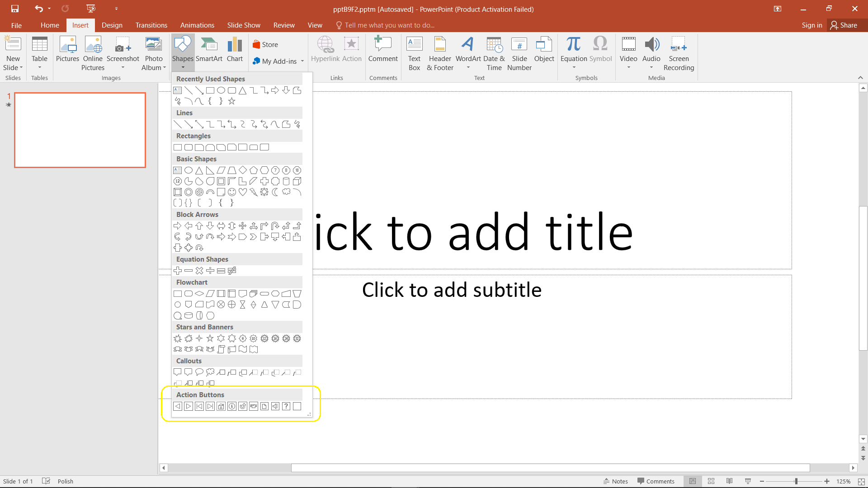868x488 pixels.
Task: Click Sign in
Action: click(811, 25)
